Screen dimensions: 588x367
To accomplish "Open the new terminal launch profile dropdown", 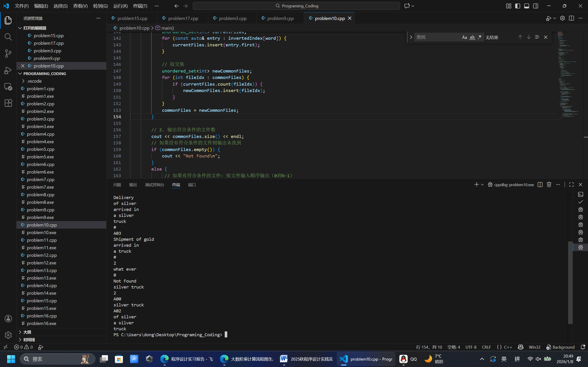I will [x=482, y=185].
